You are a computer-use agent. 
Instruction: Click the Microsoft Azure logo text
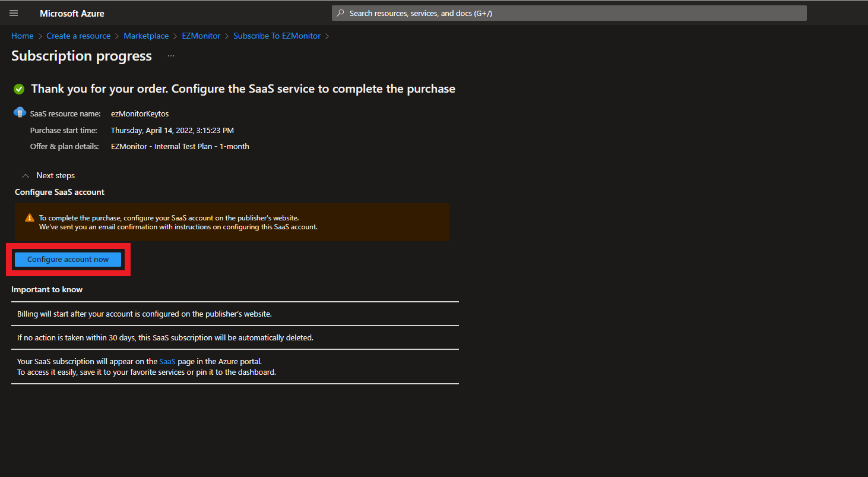(72, 13)
